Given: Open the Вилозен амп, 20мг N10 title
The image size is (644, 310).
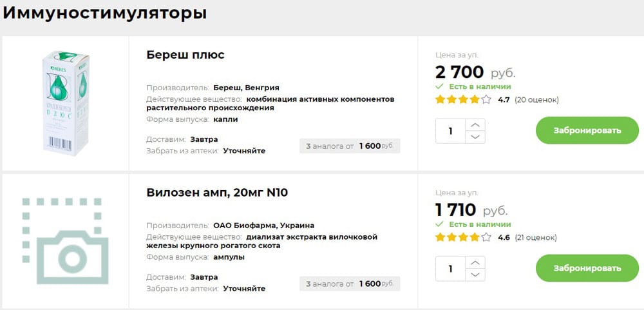Looking at the screenshot, I should [x=217, y=193].
